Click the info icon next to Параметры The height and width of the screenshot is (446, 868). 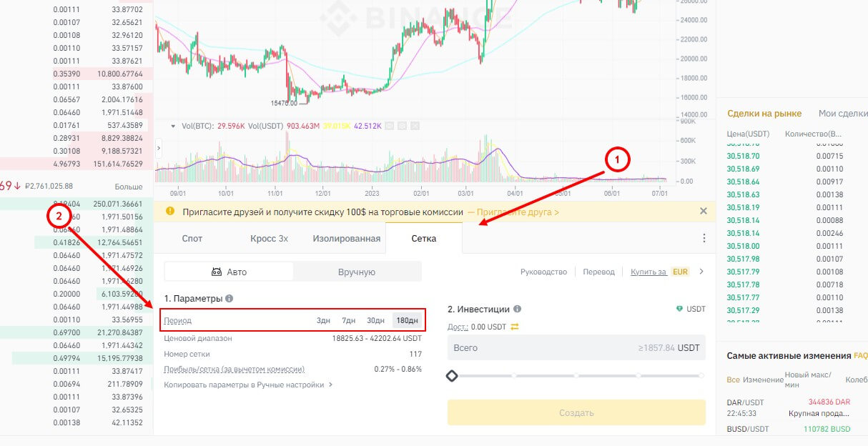click(x=229, y=299)
